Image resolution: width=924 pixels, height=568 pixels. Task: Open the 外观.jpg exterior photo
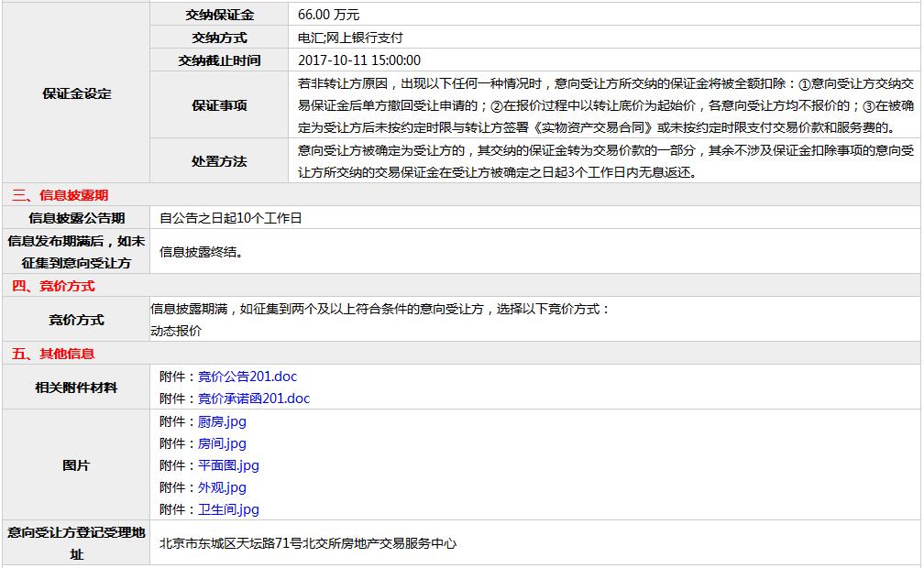point(222,487)
